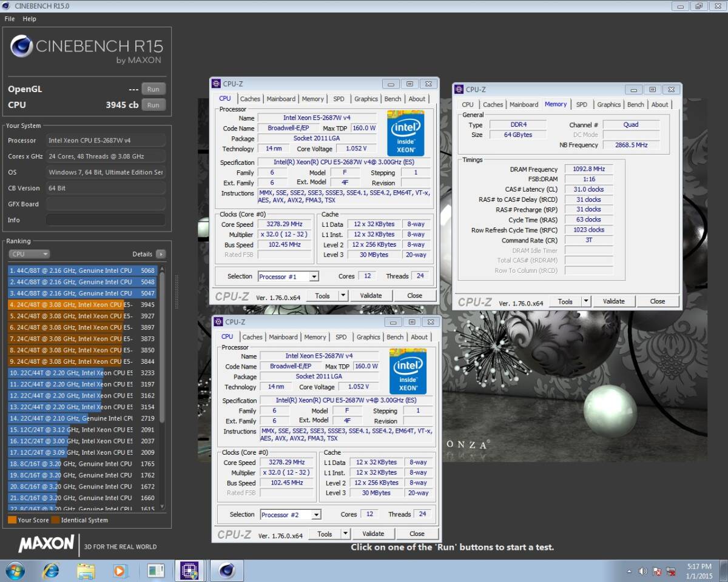Open Tools dropdown arrow in Processor #1 window
Screen dimensions: 728x582
click(x=343, y=296)
